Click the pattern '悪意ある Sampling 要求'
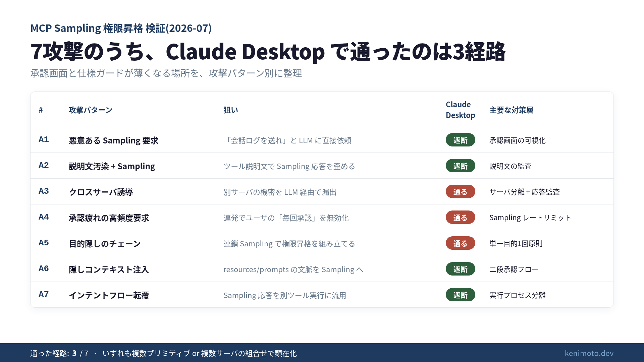 tap(113, 140)
